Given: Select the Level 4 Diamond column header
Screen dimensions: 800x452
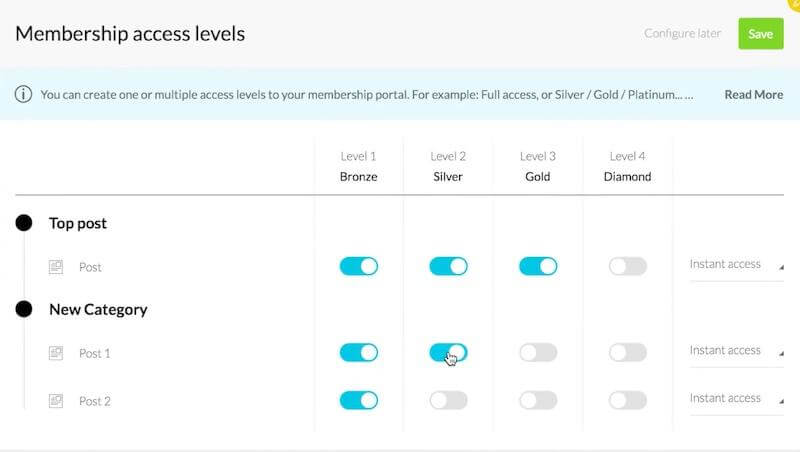Looking at the screenshot, I should (628, 166).
